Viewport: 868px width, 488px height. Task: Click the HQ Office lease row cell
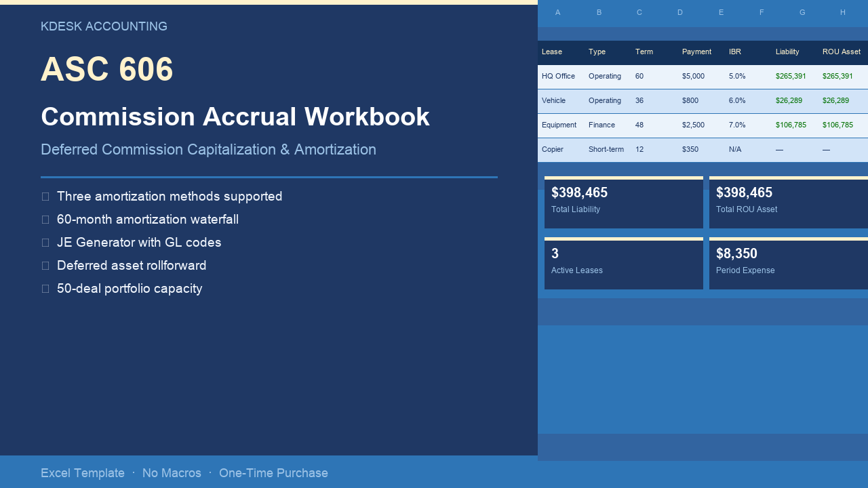click(x=558, y=76)
